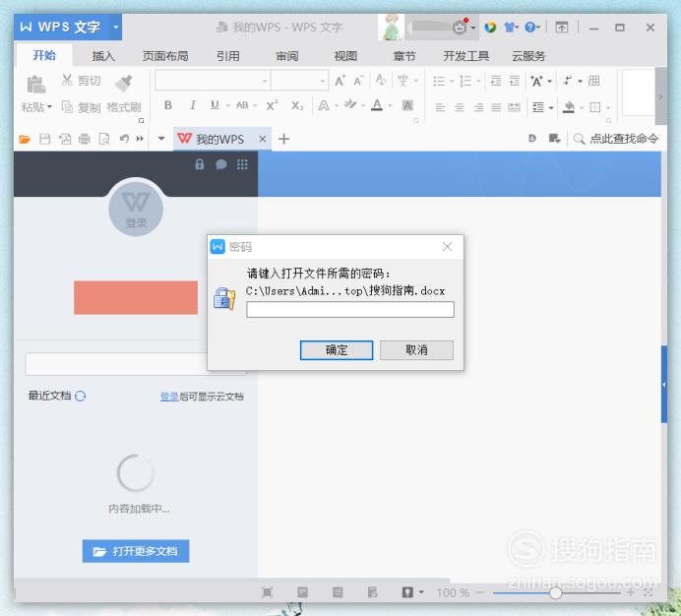
Task: Align text left in ribbon
Action: pos(441,107)
